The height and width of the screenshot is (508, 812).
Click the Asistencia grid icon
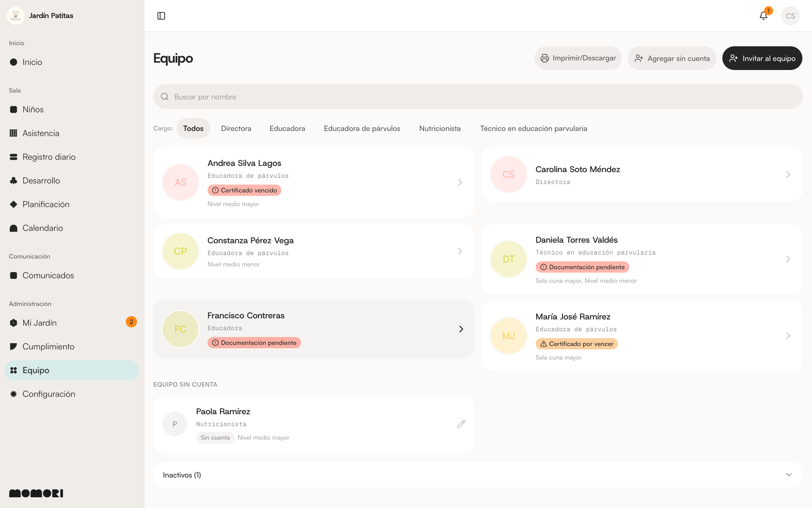pyautogui.click(x=14, y=133)
